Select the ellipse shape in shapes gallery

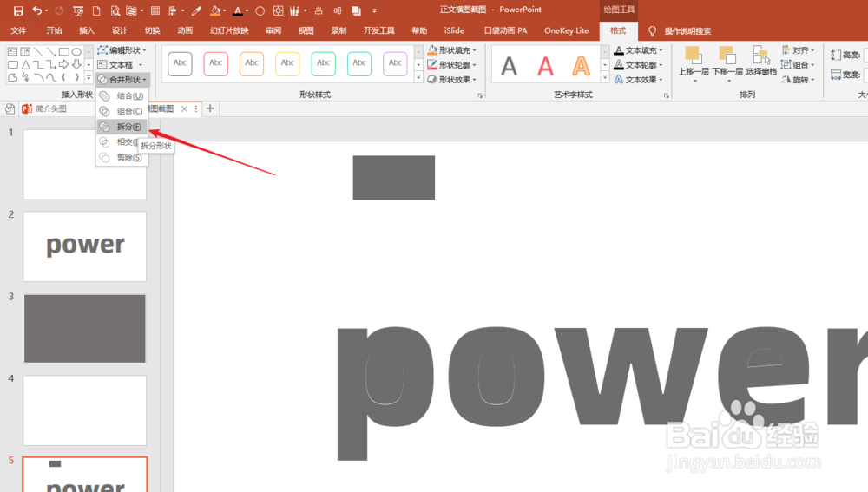(x=77, y=51)
